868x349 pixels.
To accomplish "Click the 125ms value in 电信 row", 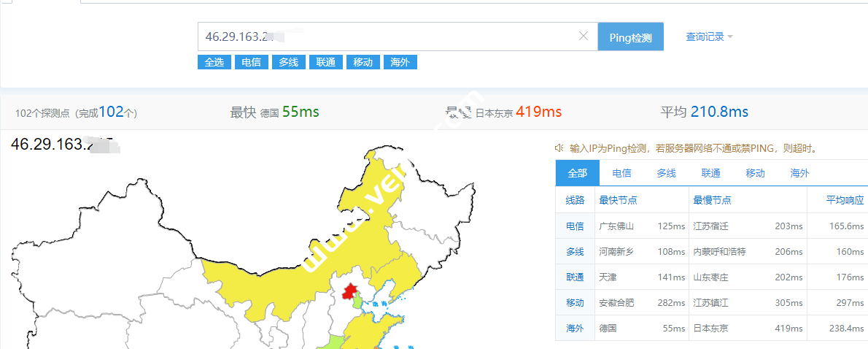I will click(672, 226).
